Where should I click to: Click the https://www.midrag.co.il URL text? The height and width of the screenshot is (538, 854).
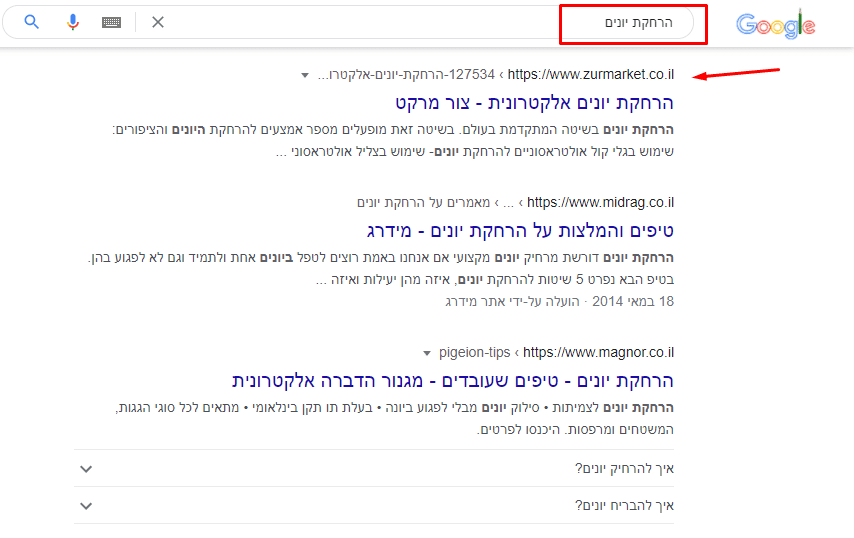pos(600,203)
